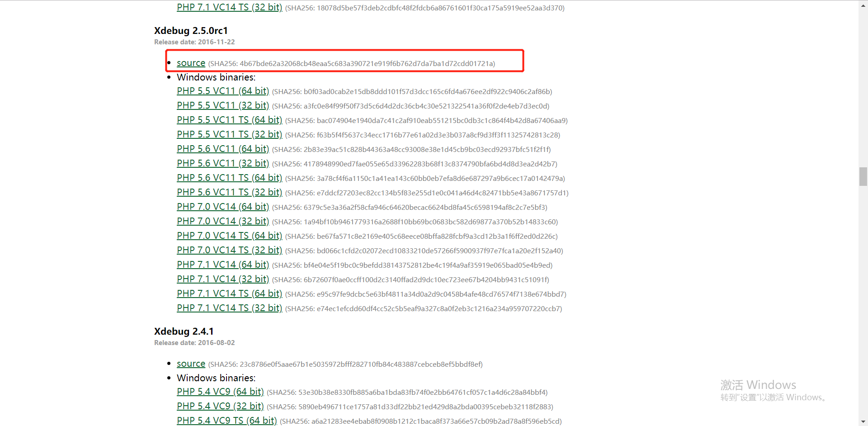Open the source link under Xdebug 2.4.1
This screenshot has width=868, height=426.
[191, 364]
